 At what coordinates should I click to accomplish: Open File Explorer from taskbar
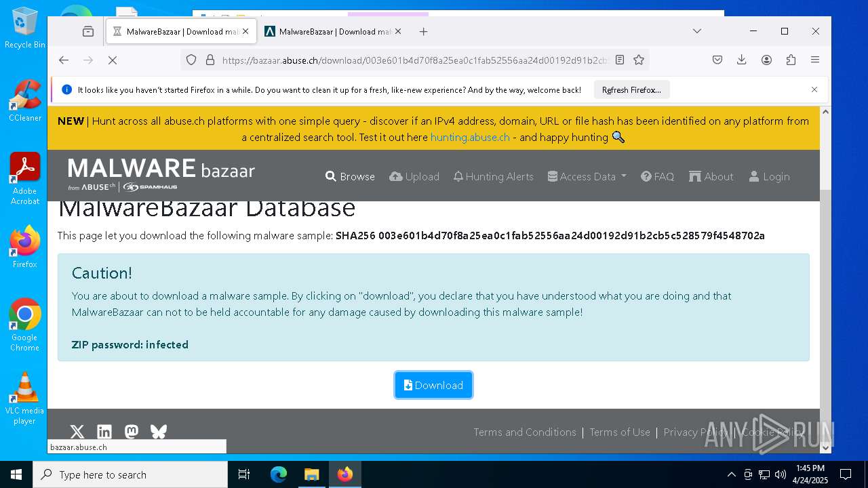(312, 474)
